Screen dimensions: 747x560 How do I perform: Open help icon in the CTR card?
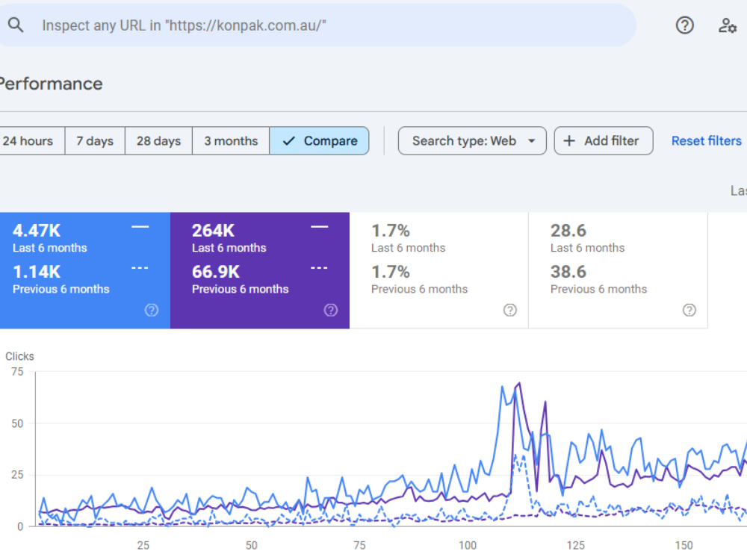tap(509, 311)
